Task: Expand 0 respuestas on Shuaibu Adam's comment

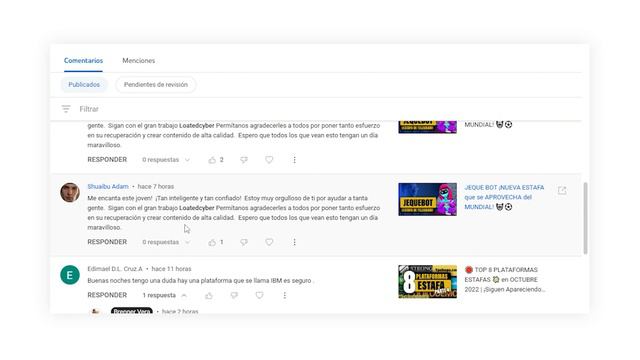Action: click(166, 242)
